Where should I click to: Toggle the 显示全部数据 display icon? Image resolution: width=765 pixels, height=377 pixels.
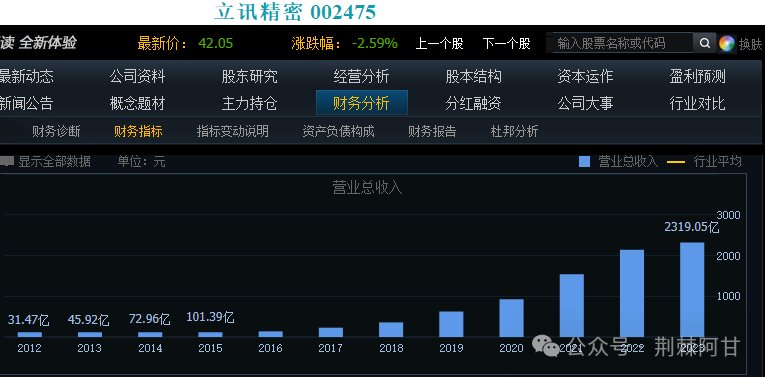tap(6, 161)
